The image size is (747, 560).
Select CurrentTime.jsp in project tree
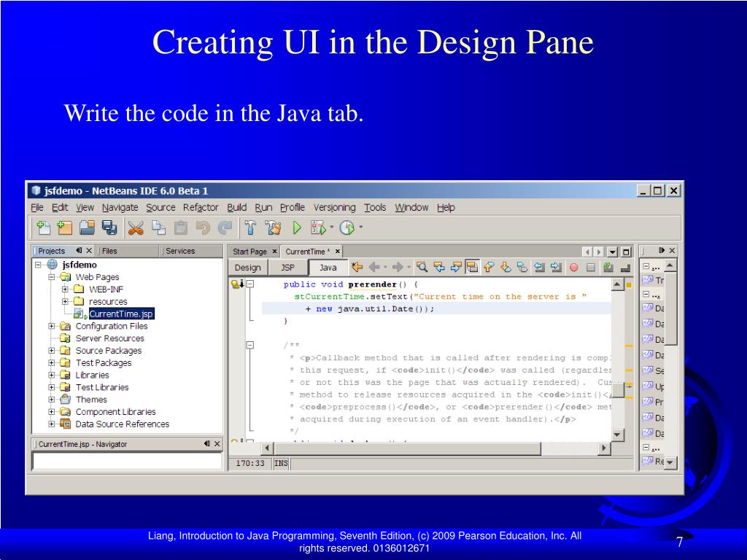121,314
